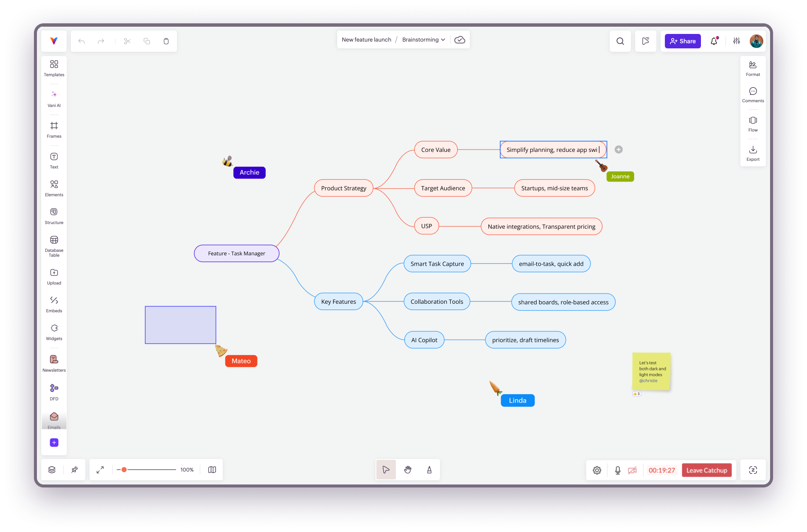The height and width of the screenshot is (532, 807).
Task: Click the pin icon in the bottom bar
Action: pos(74,470)
